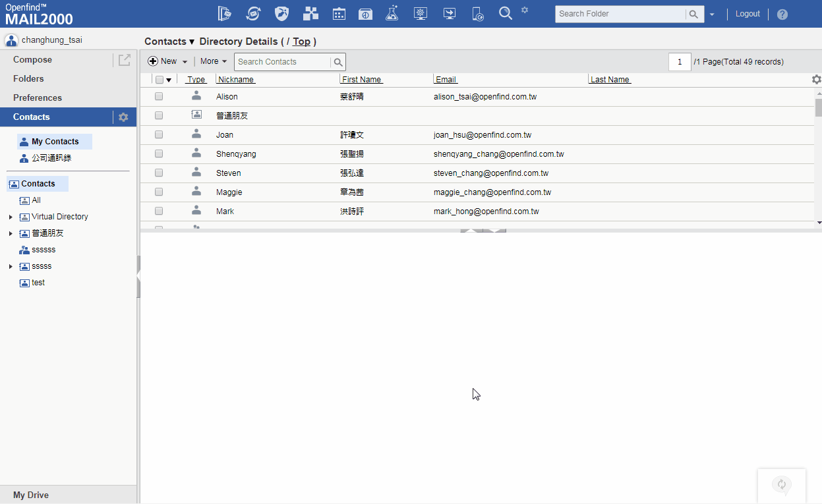Open Preferences in the left sidebar
Image resolution: width=822 pixels, height=504 pixels.
(x=38, y=98)
